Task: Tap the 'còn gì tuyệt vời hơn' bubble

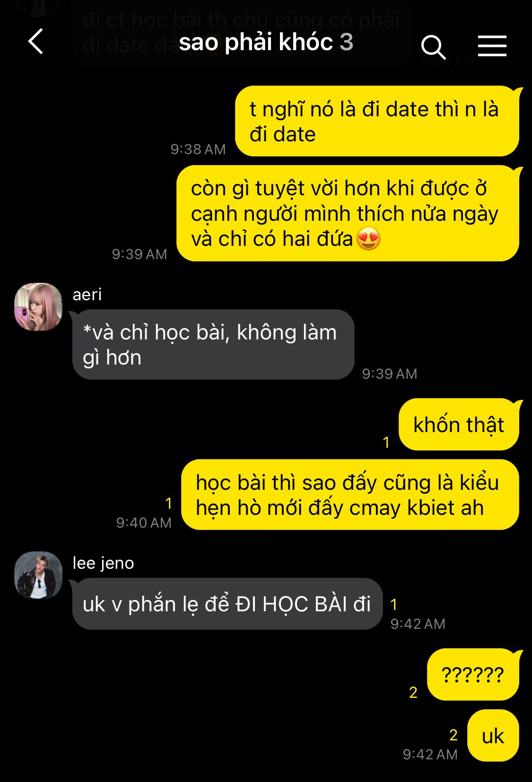Action: (x=348, y=213)
